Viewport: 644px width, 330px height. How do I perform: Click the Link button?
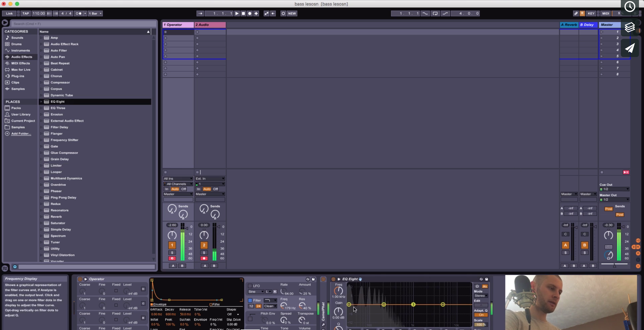pyautogui.click(x=9, y=13)
